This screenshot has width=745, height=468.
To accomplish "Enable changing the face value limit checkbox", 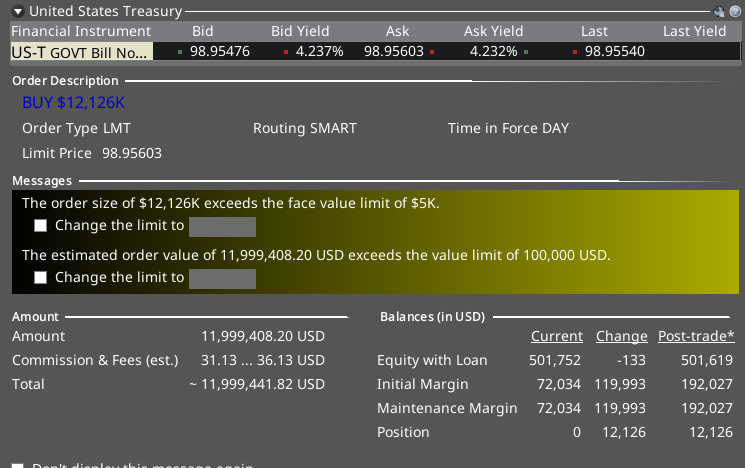I will point(41,226).
